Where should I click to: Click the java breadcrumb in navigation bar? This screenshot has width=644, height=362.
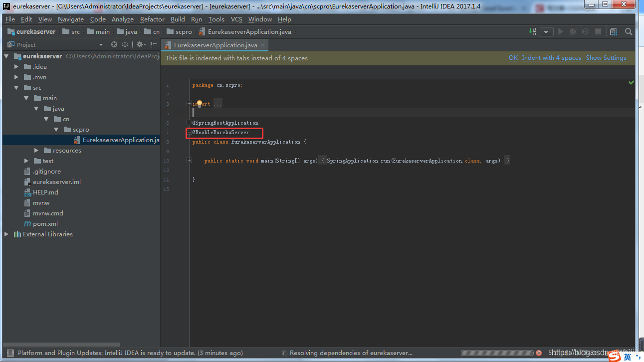[127, 31]
